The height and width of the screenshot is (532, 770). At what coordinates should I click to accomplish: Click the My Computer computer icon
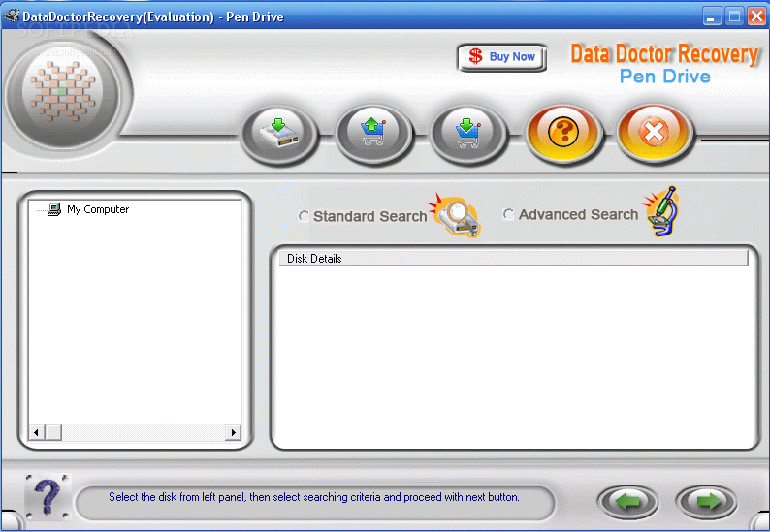(54, 210)
